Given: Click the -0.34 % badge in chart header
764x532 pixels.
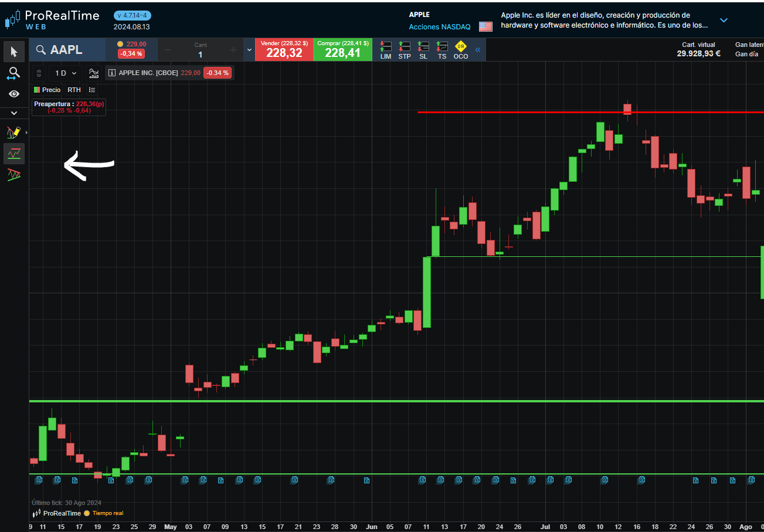Looking at the screenshot, I should tap(218, 73).
